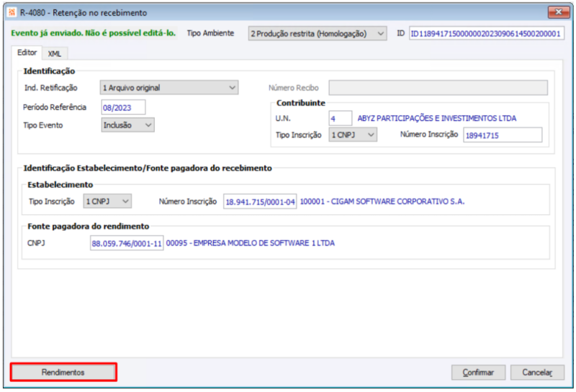Click the U.N. input field

(340, 119)
